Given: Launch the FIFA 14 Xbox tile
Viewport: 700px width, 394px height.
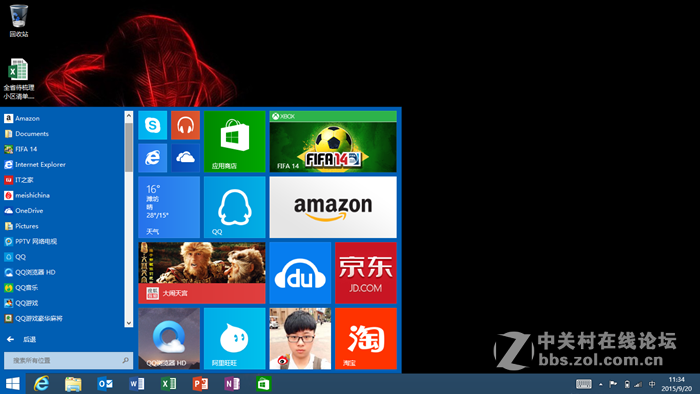Looking at the screenshot, I should pos(333,141).
